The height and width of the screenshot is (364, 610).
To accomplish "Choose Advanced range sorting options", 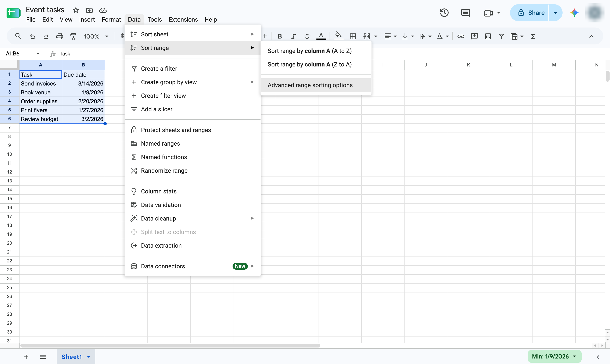I will coord(316,85).
